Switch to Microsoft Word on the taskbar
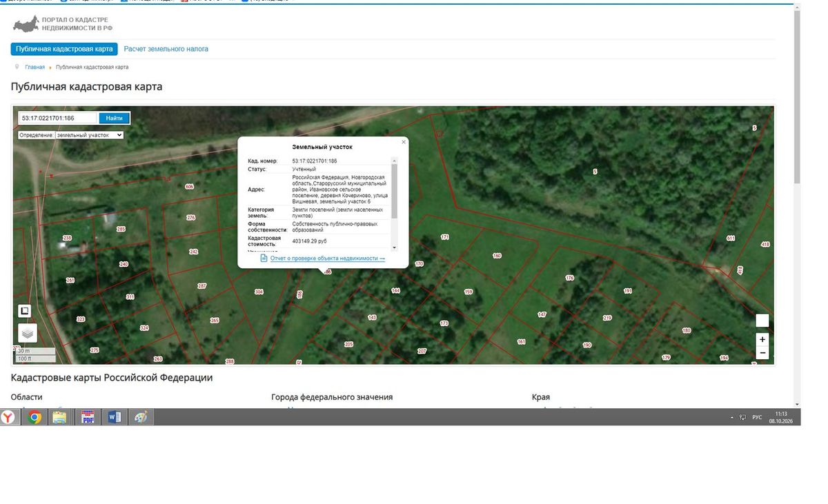 (x=115, y=417)
